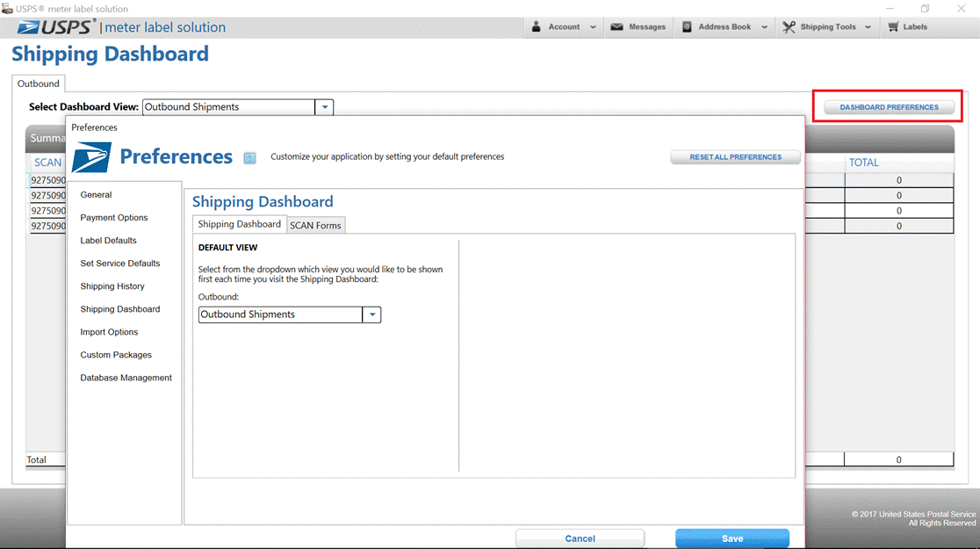
Task: Click the TOTAL column header
Action: tap(864, 163)
